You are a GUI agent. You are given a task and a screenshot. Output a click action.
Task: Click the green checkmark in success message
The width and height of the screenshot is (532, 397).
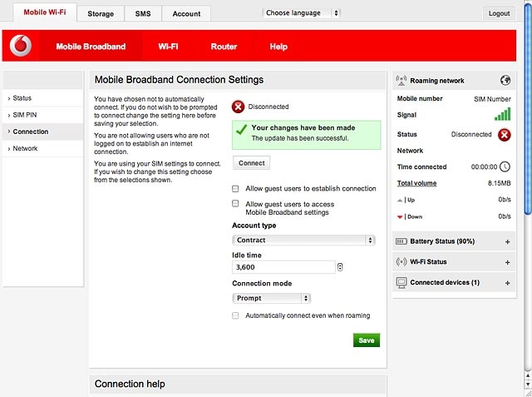(x=242, y=129)
